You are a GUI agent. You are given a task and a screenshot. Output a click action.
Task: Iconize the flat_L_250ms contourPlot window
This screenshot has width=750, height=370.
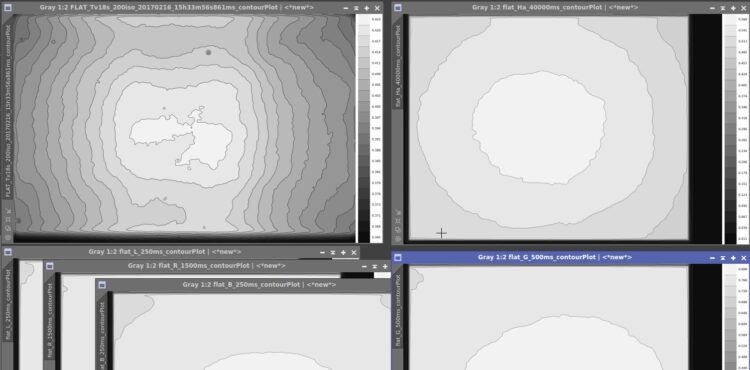[x=322, y=252]
